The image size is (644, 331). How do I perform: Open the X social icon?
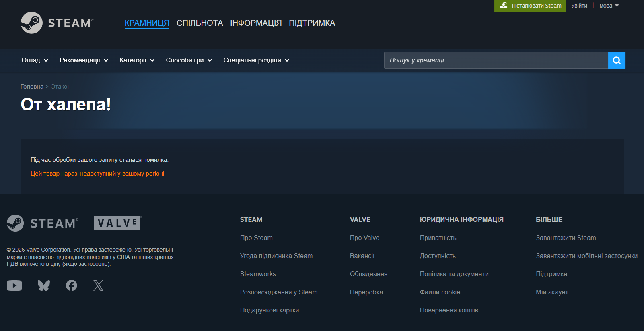pyautogui.click(x=99, y=285)
